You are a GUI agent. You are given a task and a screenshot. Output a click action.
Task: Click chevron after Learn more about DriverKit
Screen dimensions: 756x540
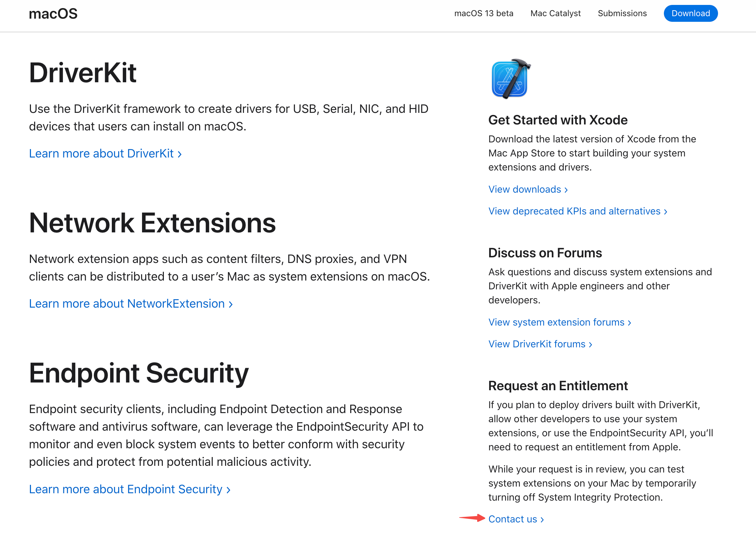click(x=180, y=154)
